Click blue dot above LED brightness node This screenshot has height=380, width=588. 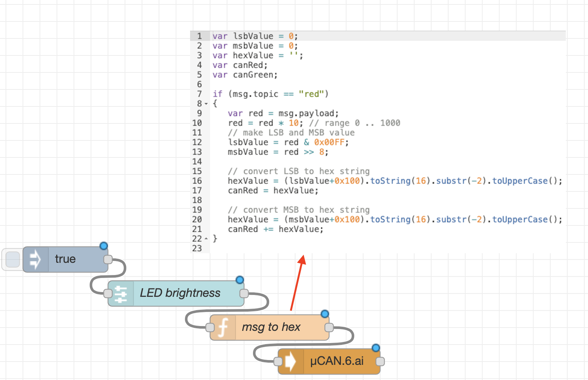(x=240, y=280)
